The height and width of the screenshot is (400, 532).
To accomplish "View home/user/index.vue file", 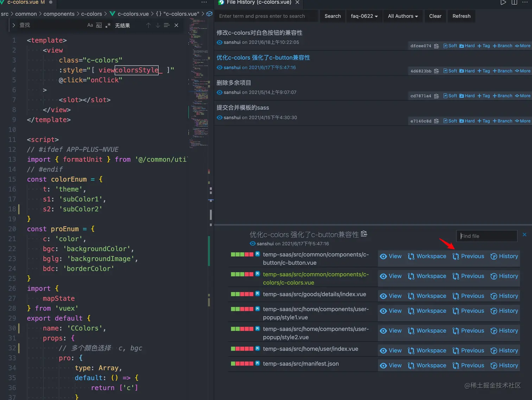I will [x=391, y=350].
